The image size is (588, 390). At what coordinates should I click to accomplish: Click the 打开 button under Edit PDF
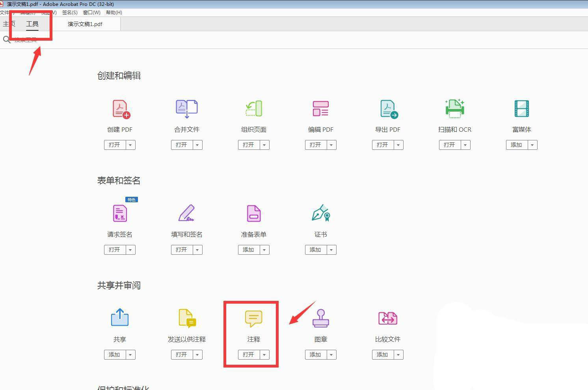315,145
